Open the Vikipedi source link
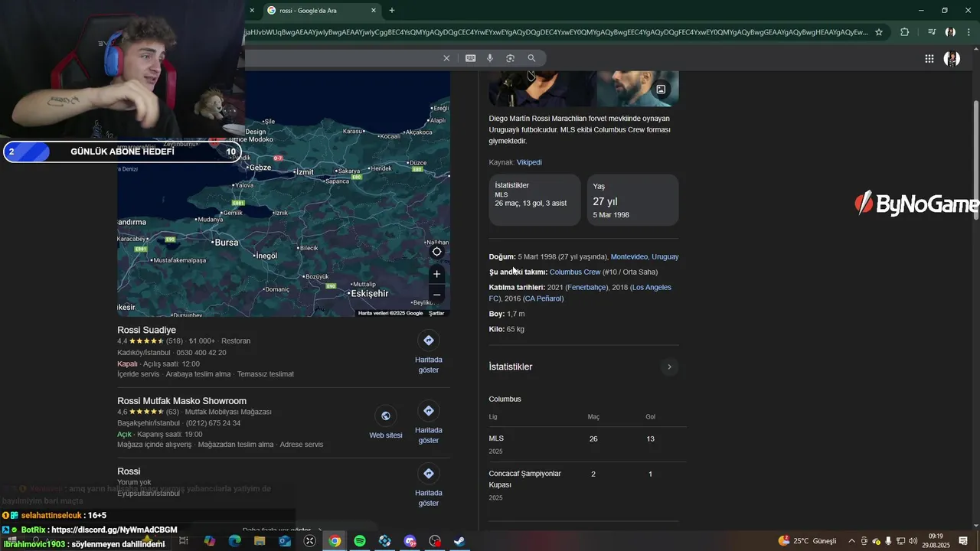The width and height of the screenshot is (980, 551). (529, 162)
